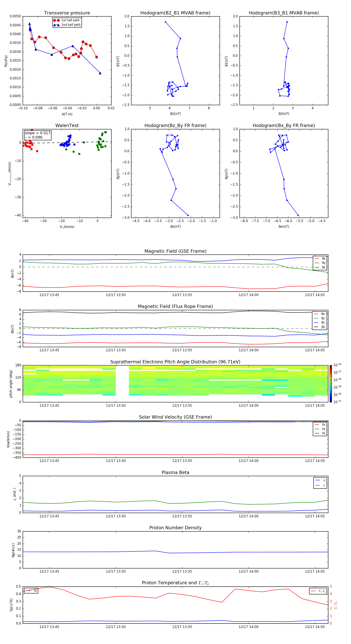This screenshot has height=644, width=351.
Task: Click the red 'Te/Tp' right axis label
Action: pos(336,605)
